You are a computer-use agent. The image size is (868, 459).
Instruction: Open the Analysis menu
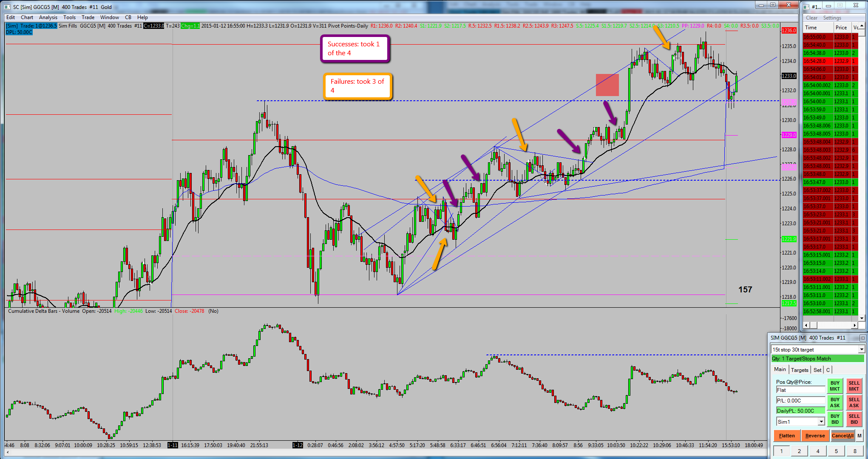(48, 17)
